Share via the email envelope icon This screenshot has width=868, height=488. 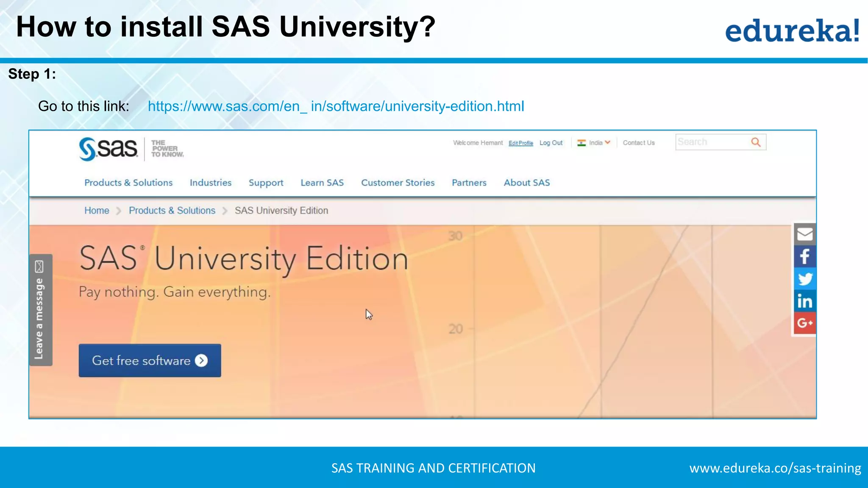[x=804, y=234]
